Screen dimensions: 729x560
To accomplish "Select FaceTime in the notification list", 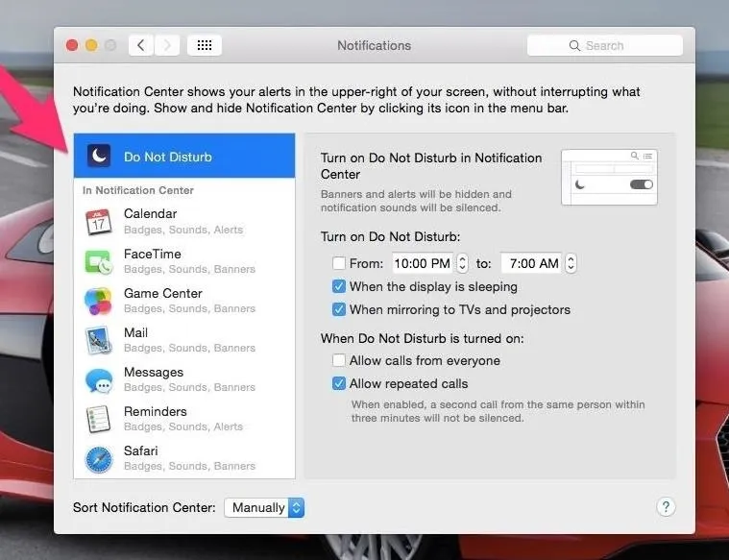I will (x=184, y=261).
